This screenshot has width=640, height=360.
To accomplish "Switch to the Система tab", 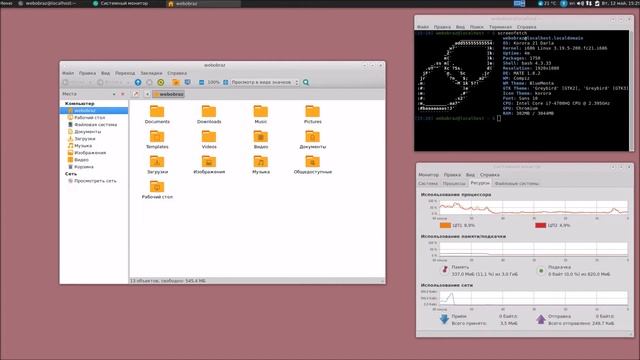I will pyautogui.click(x=428, y=184).
